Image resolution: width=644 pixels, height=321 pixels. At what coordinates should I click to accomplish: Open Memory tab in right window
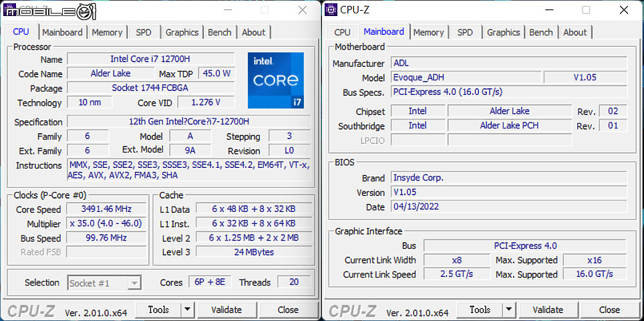point(428,32)
